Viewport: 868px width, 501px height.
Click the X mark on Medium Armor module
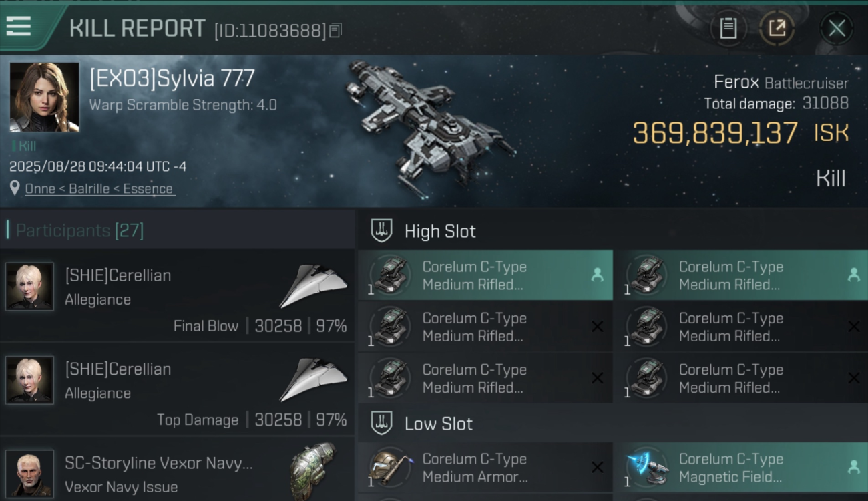coord(597,467)
